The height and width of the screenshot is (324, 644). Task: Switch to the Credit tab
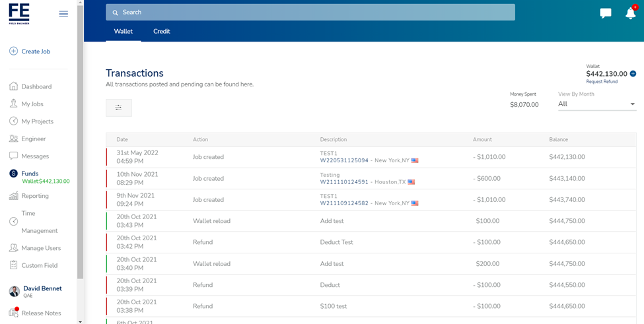pyautogui.click(x=162, y=31)
